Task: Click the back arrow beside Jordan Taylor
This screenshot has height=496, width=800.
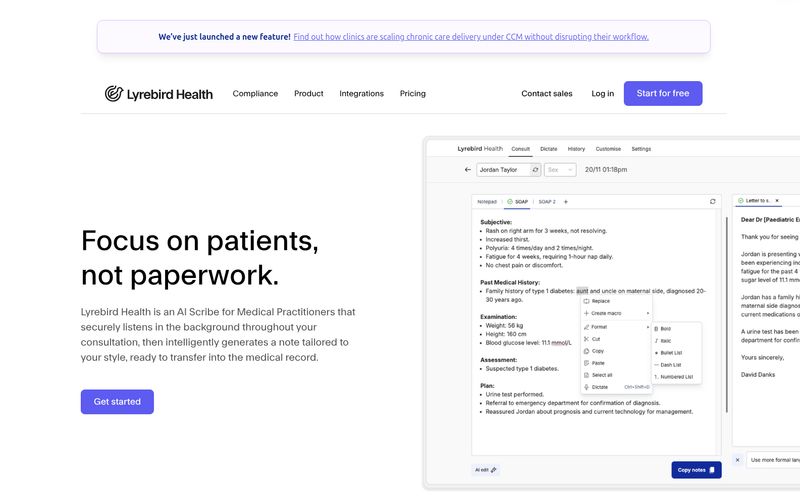Action: (x=468, y=169)
